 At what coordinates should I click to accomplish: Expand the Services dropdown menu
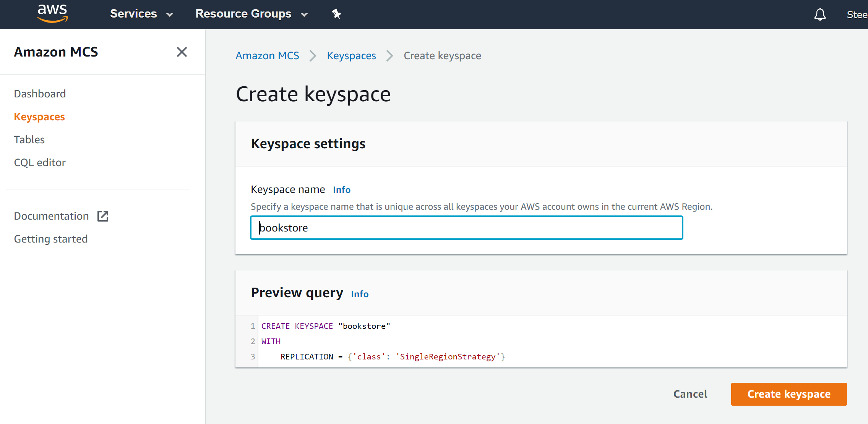(142, 14)
